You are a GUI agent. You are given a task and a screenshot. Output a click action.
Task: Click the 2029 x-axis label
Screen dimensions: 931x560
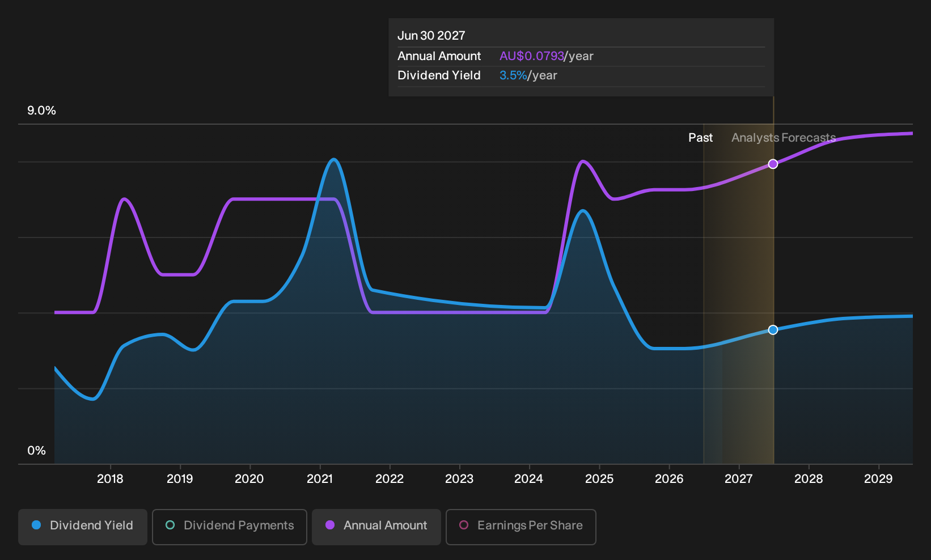click(x=878, y=479)
